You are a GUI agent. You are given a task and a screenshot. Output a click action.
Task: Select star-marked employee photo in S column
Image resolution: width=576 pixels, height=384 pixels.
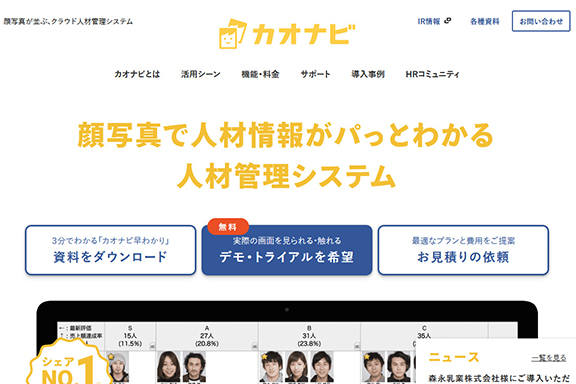click(118, 367)
